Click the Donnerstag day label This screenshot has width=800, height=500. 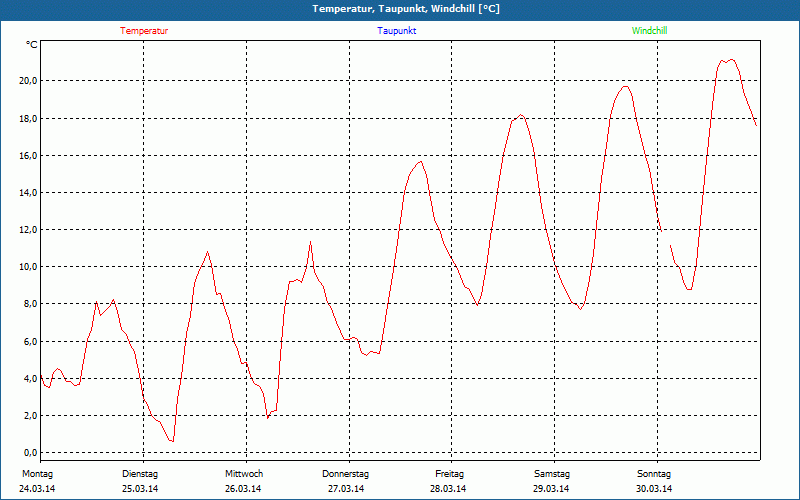pyautogui.click(x=345, y=474)
